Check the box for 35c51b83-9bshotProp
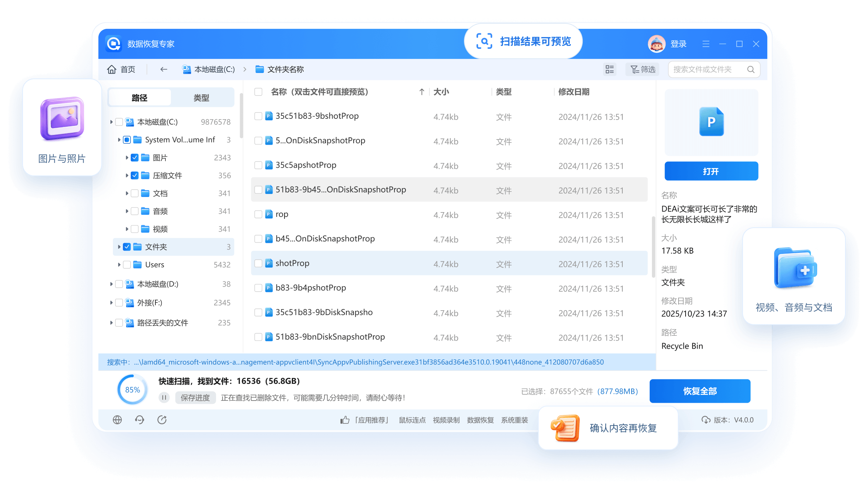 click(258, 116)
